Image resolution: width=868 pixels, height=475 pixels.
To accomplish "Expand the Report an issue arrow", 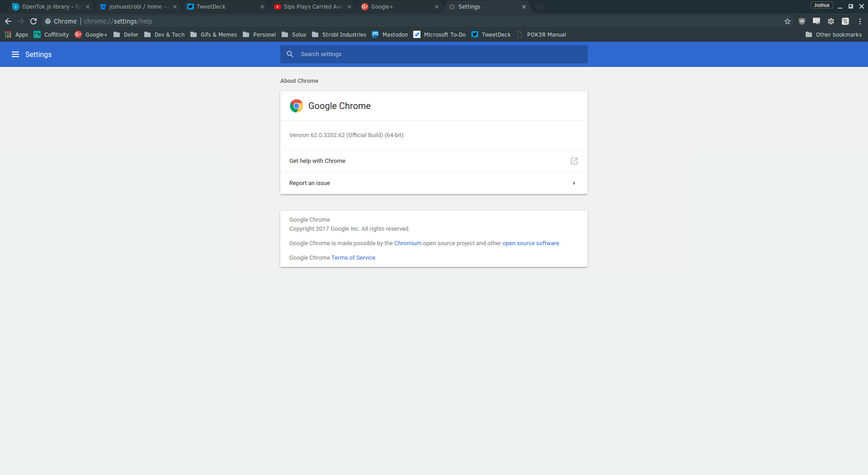I will (574, 183).
